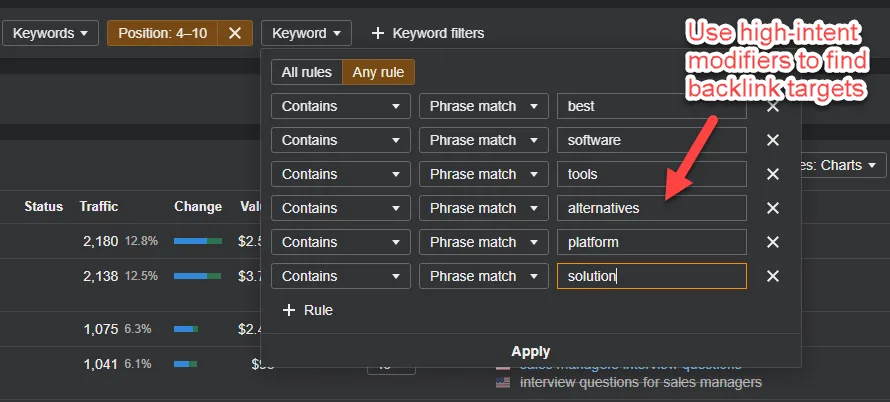The height and width of the screenshot is (402, 890).
Task: Open 'interview questions for sales managers' keyword
Action: click(641, 382)
